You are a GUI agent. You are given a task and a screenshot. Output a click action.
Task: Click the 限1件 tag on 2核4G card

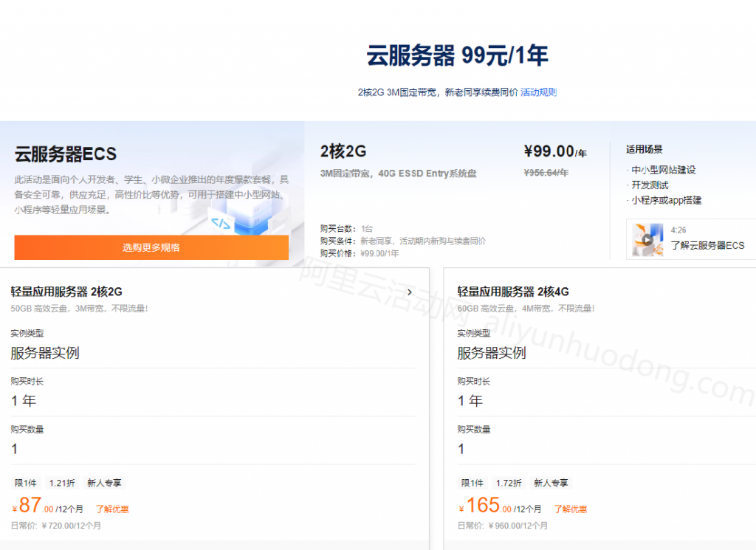[472, 483]
